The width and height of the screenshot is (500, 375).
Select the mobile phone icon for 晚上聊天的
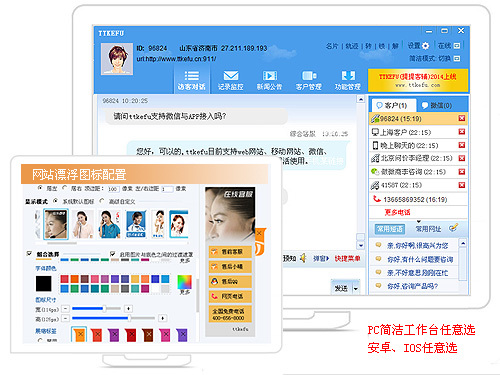(x=375, y=145)
